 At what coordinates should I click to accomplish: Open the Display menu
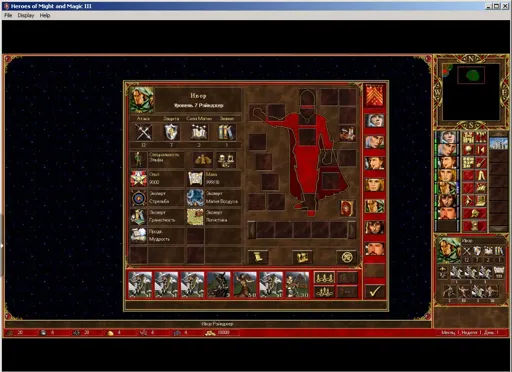(26, 15)
